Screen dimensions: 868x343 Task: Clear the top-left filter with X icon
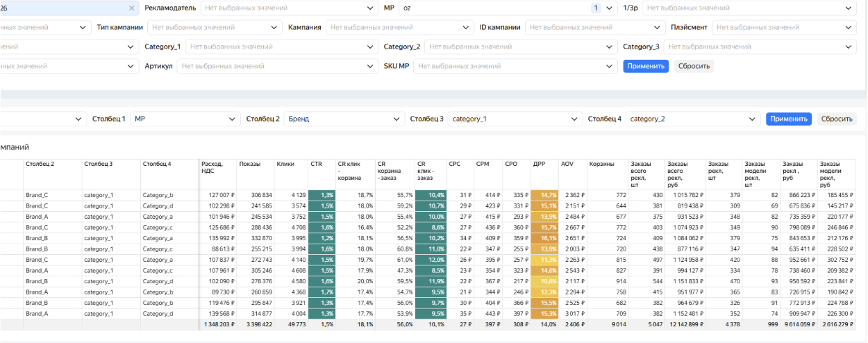(x=132, y=8)
